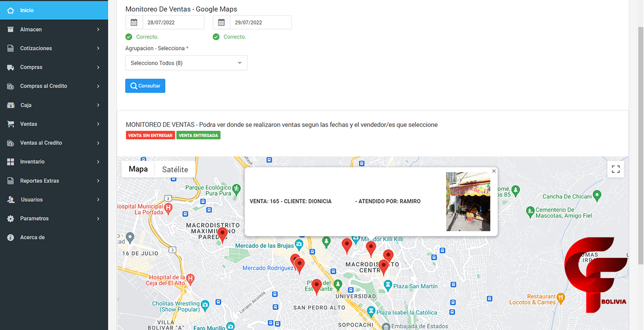Switch map to Satélite view
Viewport: 644px width, 330px height.
175,169
